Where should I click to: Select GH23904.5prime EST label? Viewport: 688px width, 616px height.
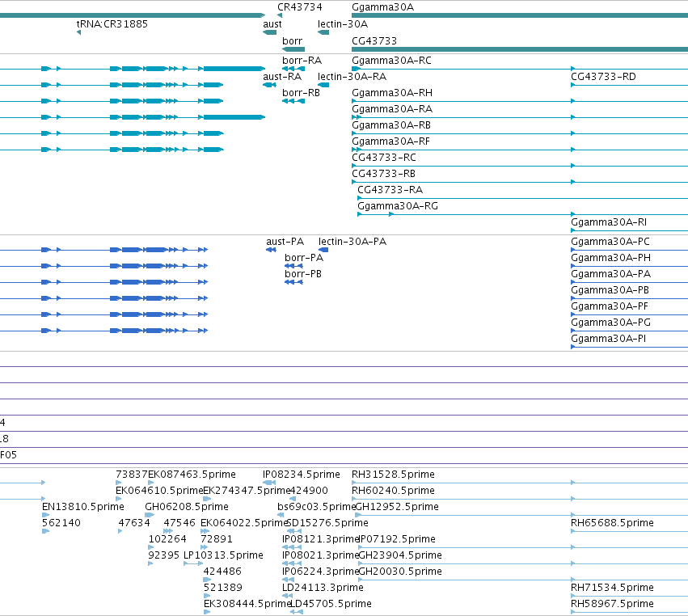click(x=400, y=555)
